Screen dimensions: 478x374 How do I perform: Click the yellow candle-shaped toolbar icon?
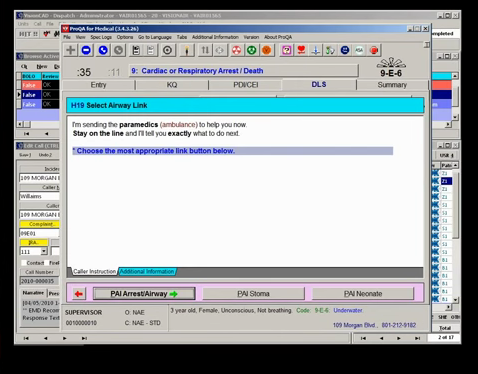click(x=187, y=50)
